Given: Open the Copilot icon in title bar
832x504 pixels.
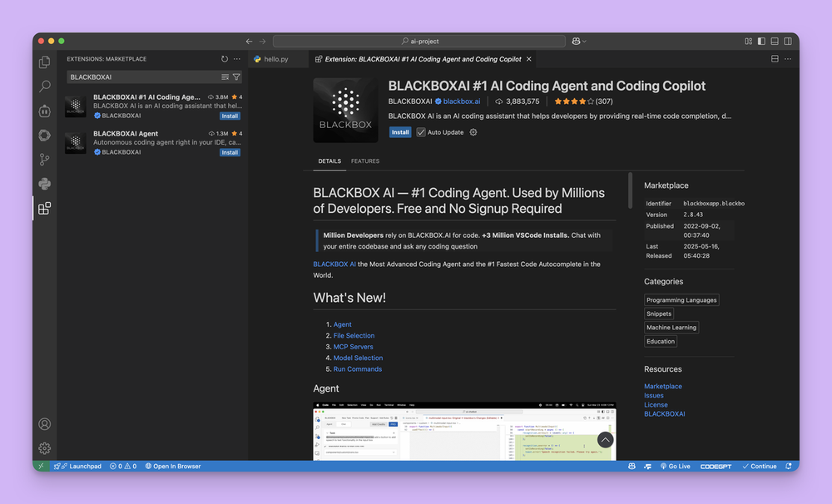Looking at the screenshot, I should [x=576, y=41].
